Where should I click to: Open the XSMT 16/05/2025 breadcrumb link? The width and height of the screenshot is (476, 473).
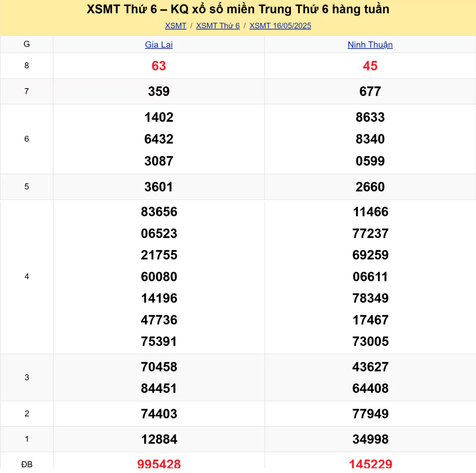coord(280,26)
